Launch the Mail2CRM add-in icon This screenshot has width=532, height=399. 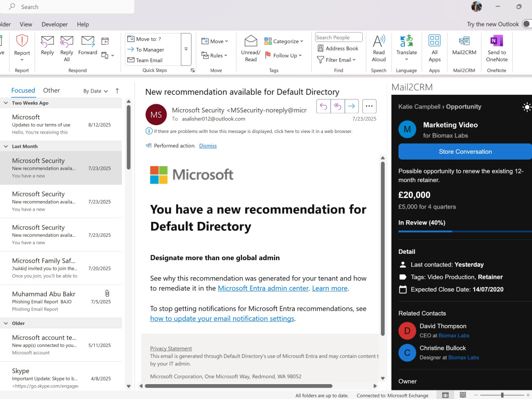click(x=464, y=41)
